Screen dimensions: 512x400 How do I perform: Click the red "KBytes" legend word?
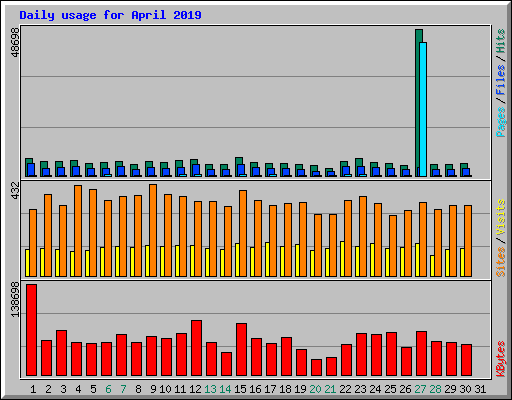(500, 359)
